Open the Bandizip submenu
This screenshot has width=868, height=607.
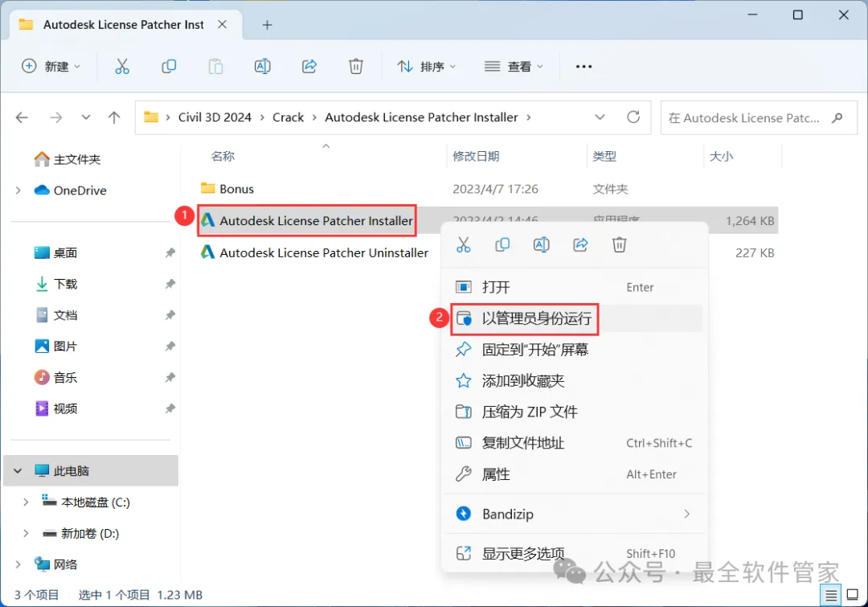[575, 514]
